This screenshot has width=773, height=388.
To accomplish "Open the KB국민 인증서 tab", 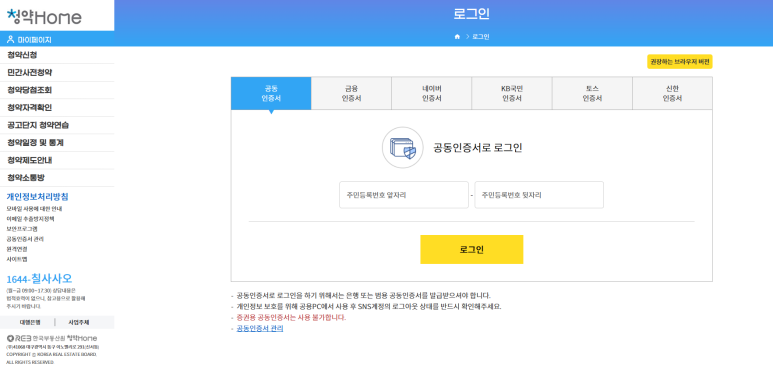I will pos(512,93).
